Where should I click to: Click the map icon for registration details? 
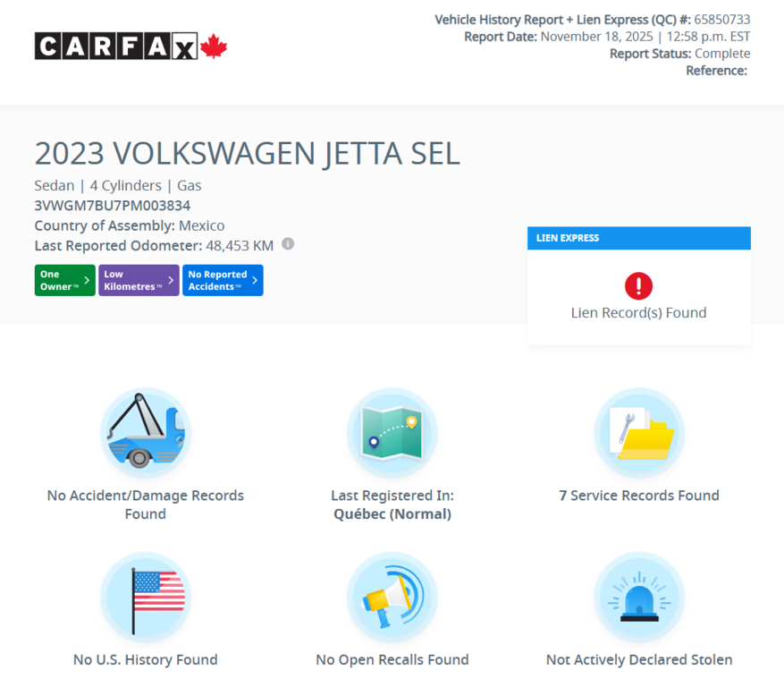(x=392, y=433)
